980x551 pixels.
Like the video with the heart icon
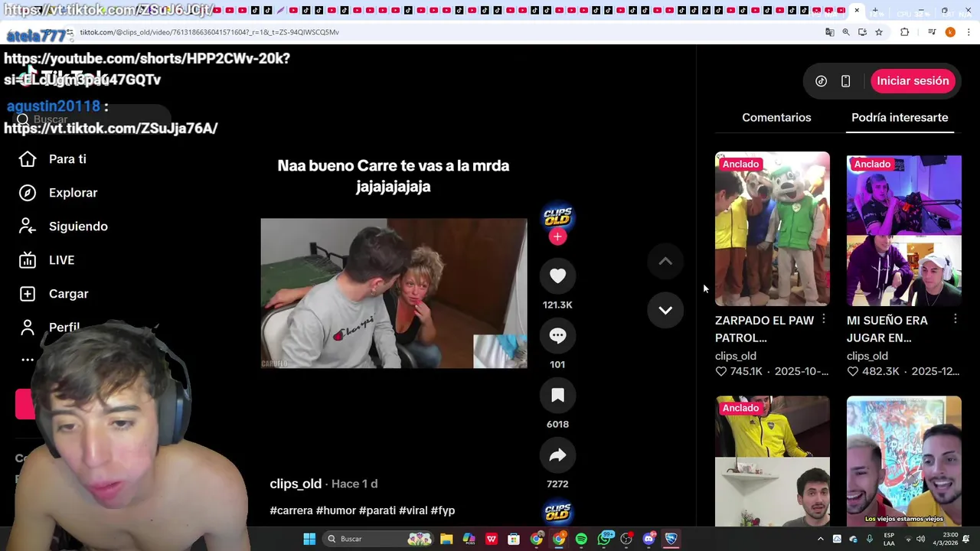tap(557, 275)
